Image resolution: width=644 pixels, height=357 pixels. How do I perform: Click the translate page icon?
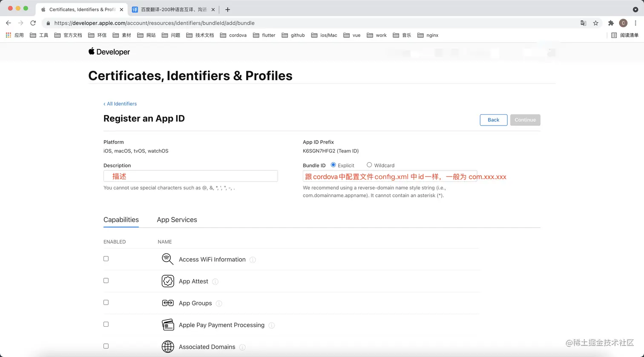click(584, 23)
